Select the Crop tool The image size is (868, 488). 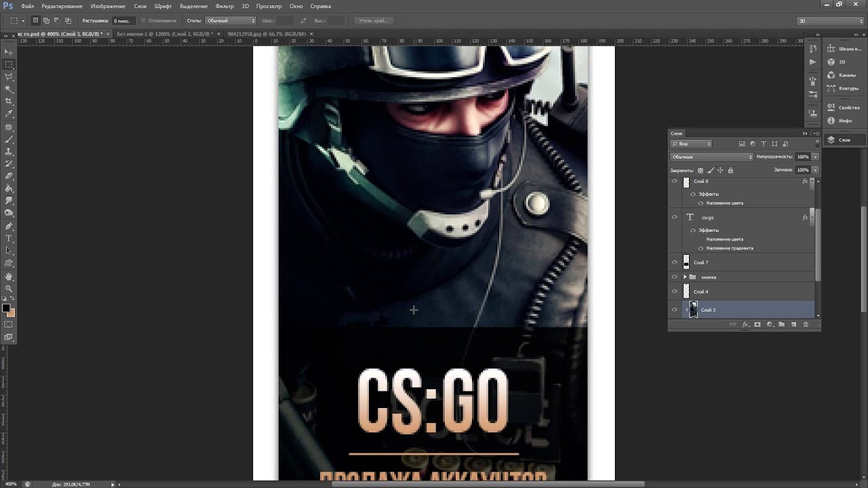[9, 101]
